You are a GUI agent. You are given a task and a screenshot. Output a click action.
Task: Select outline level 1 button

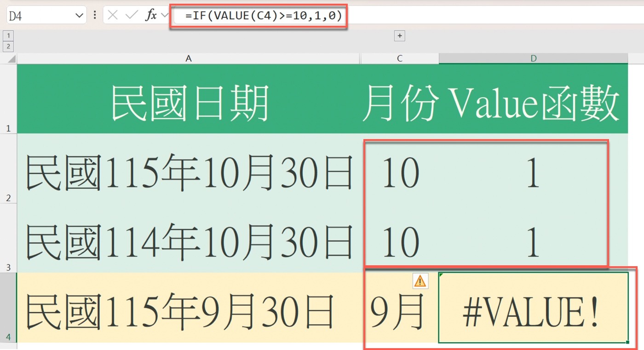pos(8,35)
